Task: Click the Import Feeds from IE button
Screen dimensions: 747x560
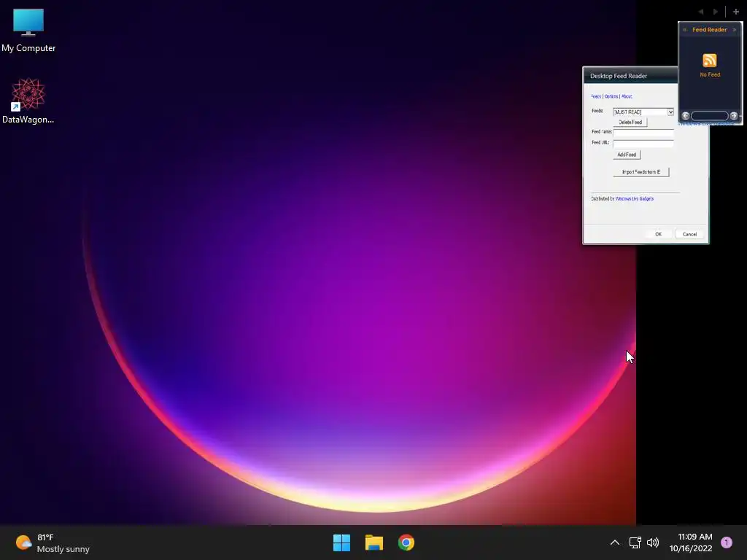Action: (x=641, y=172)
